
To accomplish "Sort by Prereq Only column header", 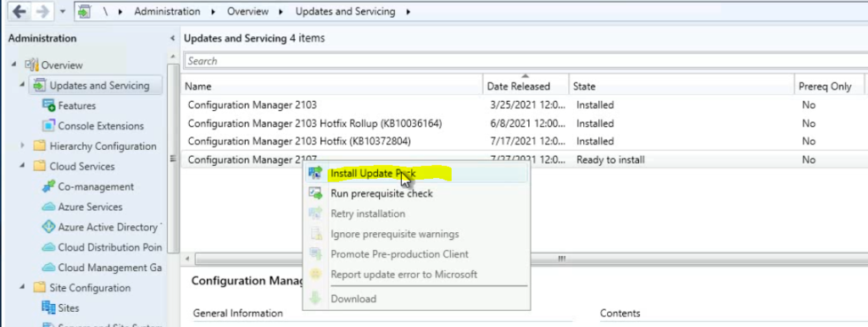I will tap(829, 86).
